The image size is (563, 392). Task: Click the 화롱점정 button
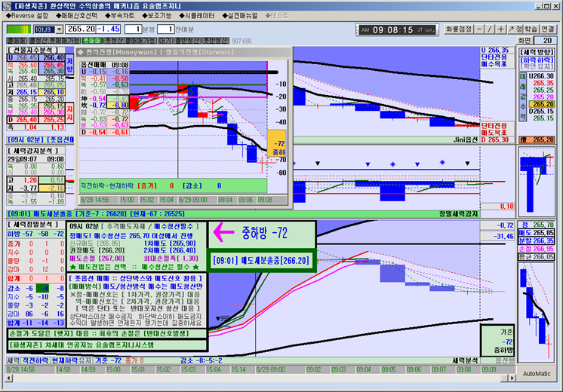click(x=459, y=29)
